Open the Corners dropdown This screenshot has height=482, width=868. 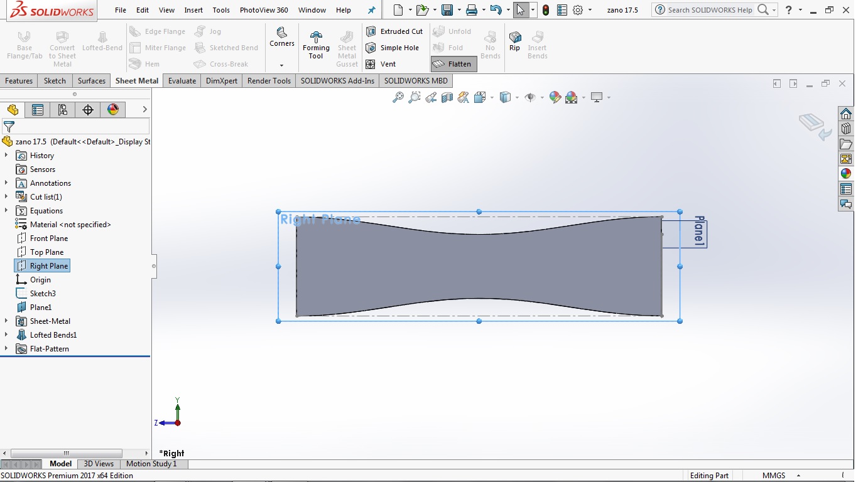coord(282,65)
